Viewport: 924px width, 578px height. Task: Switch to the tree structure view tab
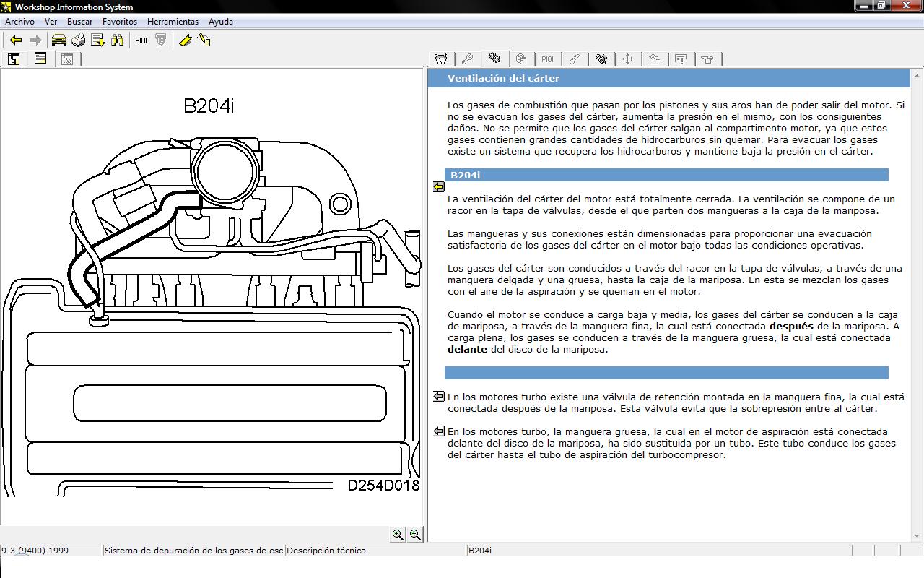tap(14, 59)
